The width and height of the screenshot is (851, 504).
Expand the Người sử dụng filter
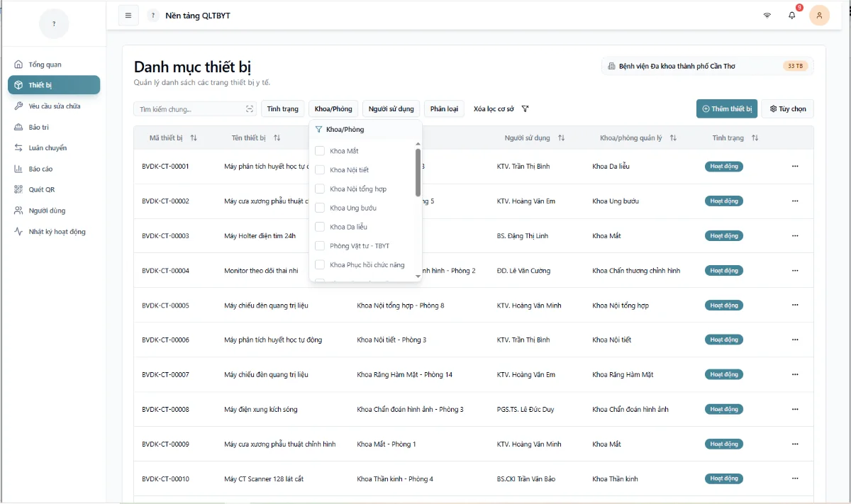391,109
